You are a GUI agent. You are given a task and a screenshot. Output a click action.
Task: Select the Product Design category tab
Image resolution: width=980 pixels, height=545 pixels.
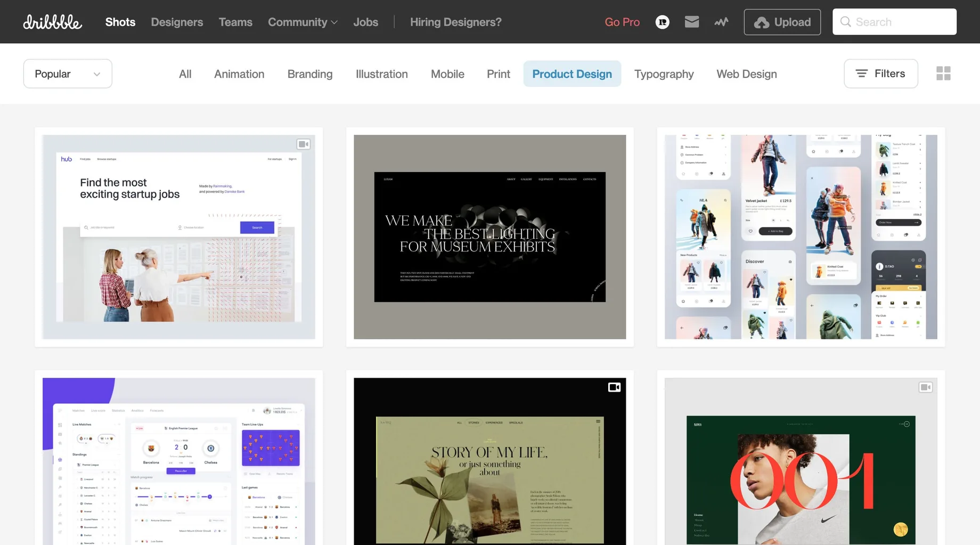[x=572, y=74]
